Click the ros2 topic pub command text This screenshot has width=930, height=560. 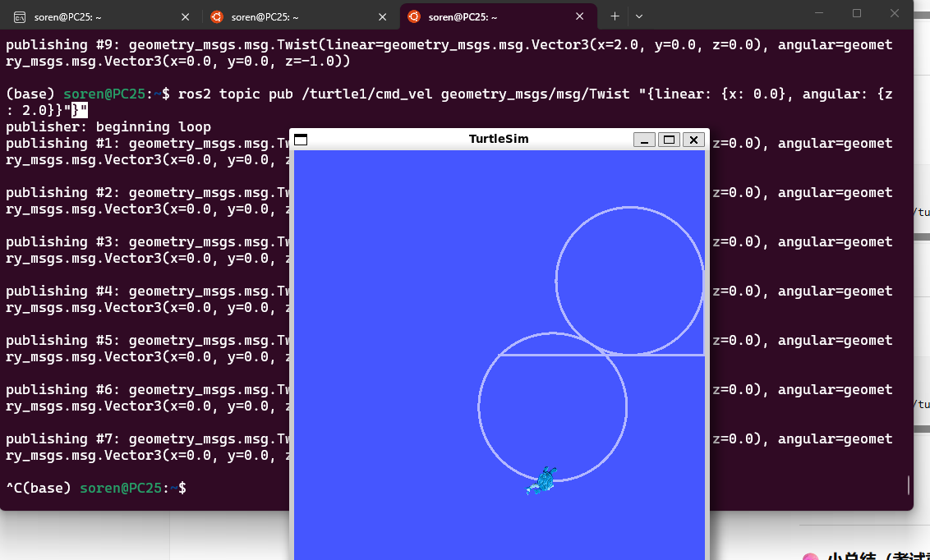(535, 94)
